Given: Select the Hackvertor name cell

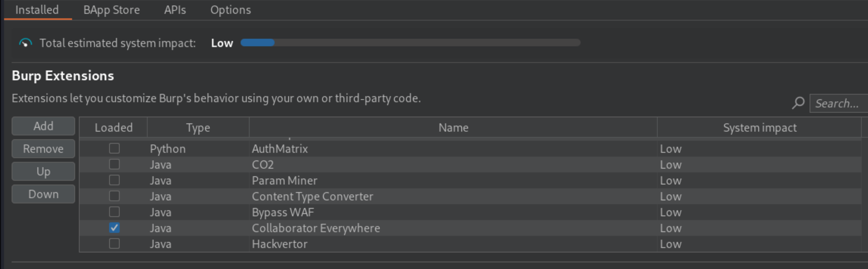Looking at the screenshot, I should 453,244.
